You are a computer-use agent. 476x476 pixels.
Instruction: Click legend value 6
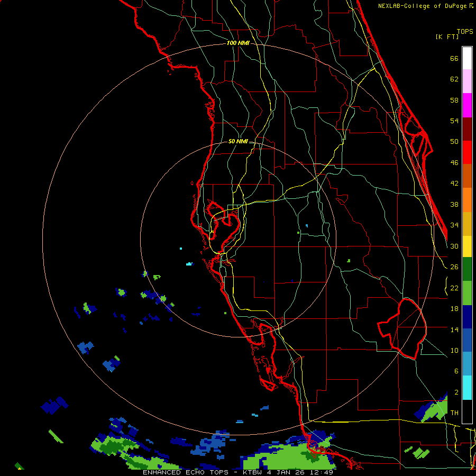pyautogui.click(x=456, y=371)
